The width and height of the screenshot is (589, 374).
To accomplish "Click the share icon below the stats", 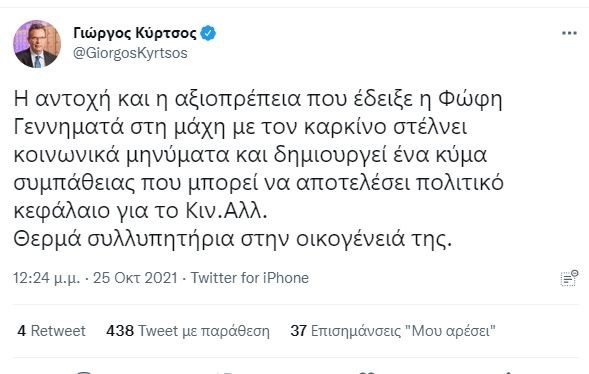I will tap(508, 372).
